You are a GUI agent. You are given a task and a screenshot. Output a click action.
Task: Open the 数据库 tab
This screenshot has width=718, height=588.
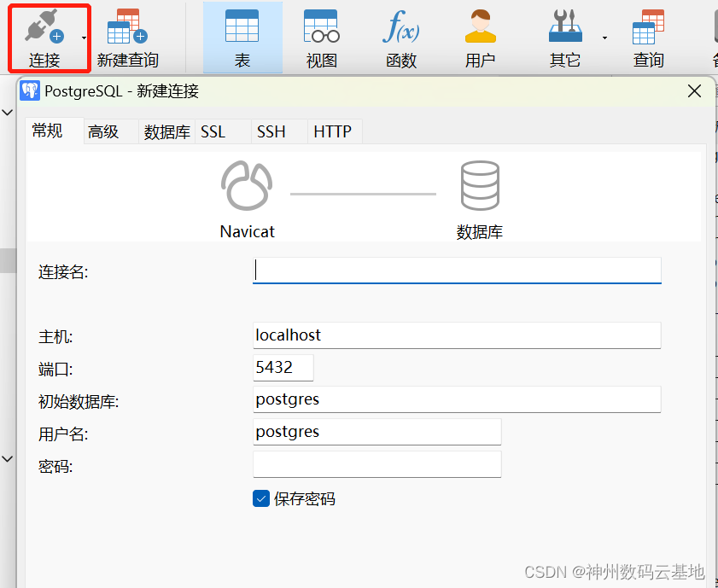click(167, 131)
